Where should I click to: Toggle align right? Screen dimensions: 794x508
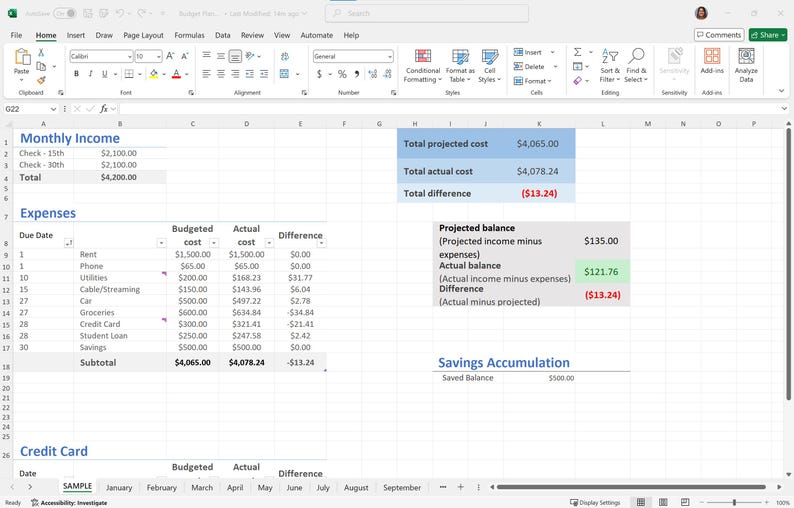tap(235, 74)
